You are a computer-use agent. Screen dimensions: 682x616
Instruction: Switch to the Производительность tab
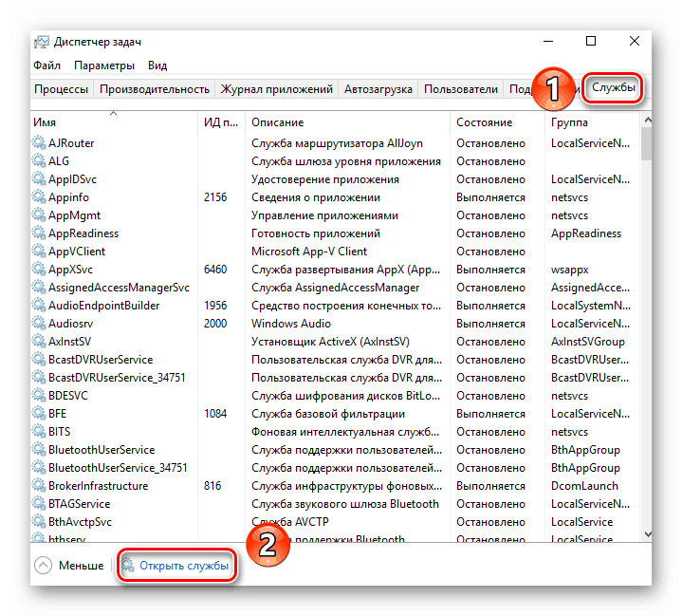click(155, 89)
